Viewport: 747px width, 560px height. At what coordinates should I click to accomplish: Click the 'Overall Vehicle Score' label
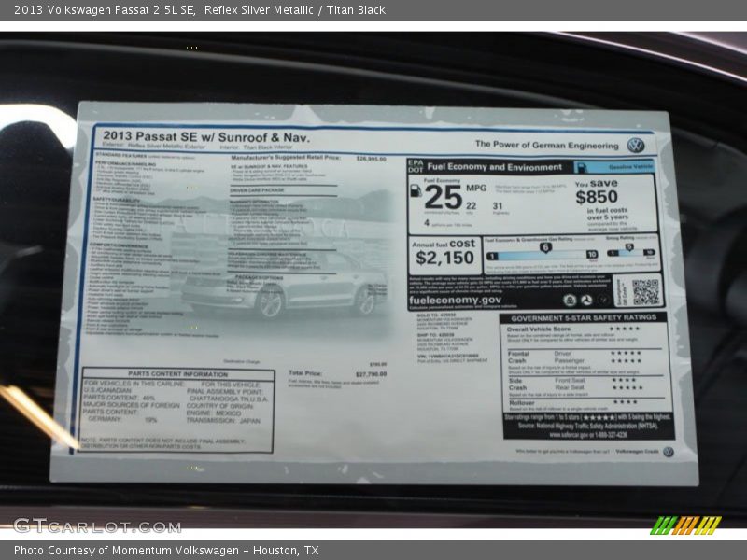tap(539, 329)
